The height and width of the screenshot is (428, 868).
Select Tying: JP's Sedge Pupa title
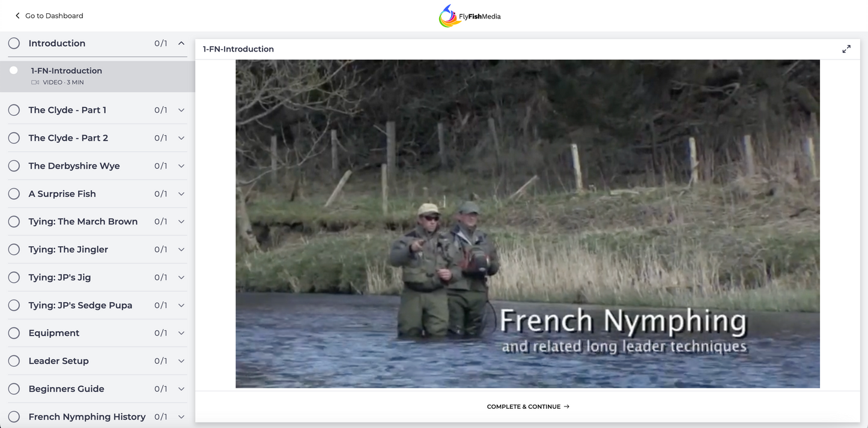point(80,305)
